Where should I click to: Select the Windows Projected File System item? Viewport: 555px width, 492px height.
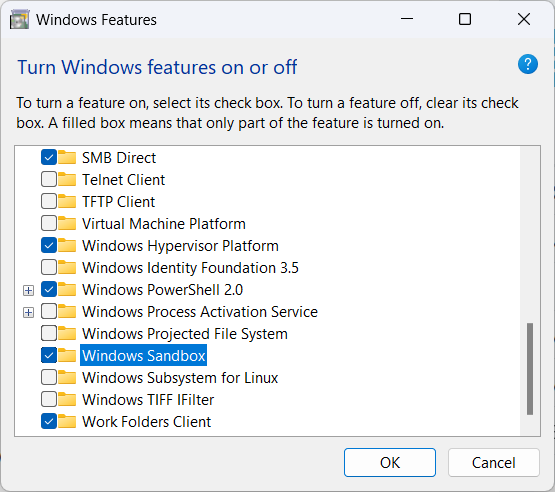[185, 334]
